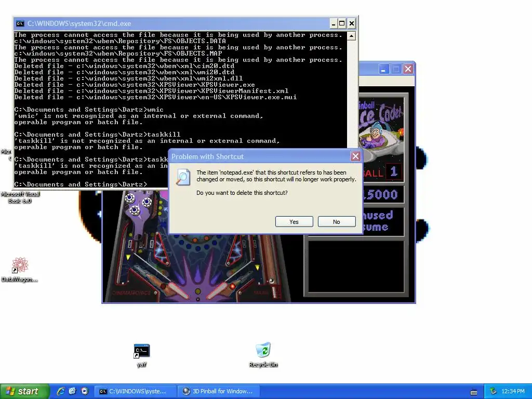The height and width of the screenshot is (399, 532).
Task: Open Windows Media Player from Quick Launch
Action: pos(85,391)
